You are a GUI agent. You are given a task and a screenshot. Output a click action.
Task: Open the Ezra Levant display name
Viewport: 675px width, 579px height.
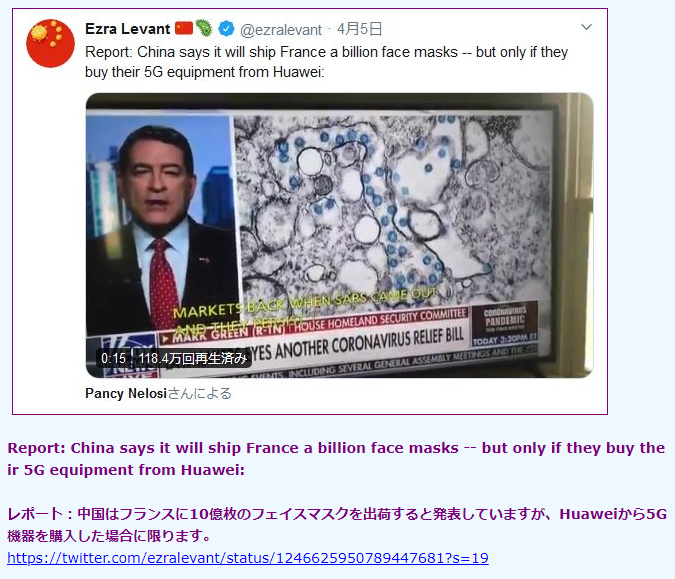[127, 29]
